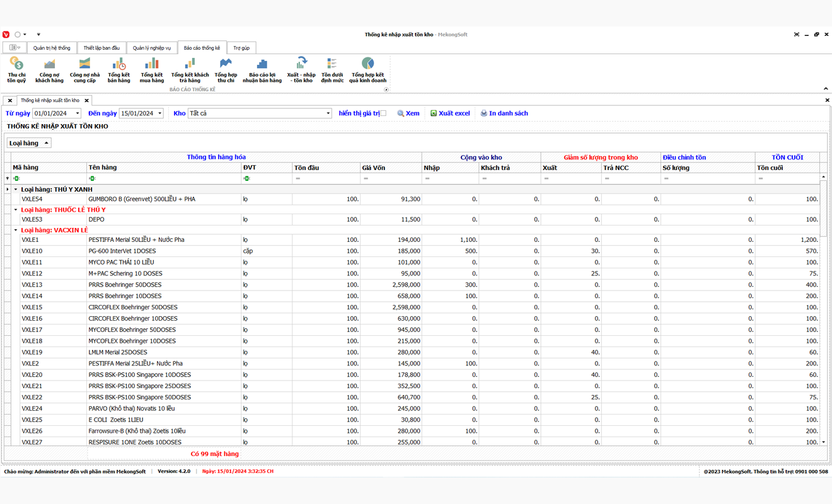This screenshot has width=832, height=504.
Task: Click the In danh sách print button
Action: pyautogui.click(x=504, y=113)
